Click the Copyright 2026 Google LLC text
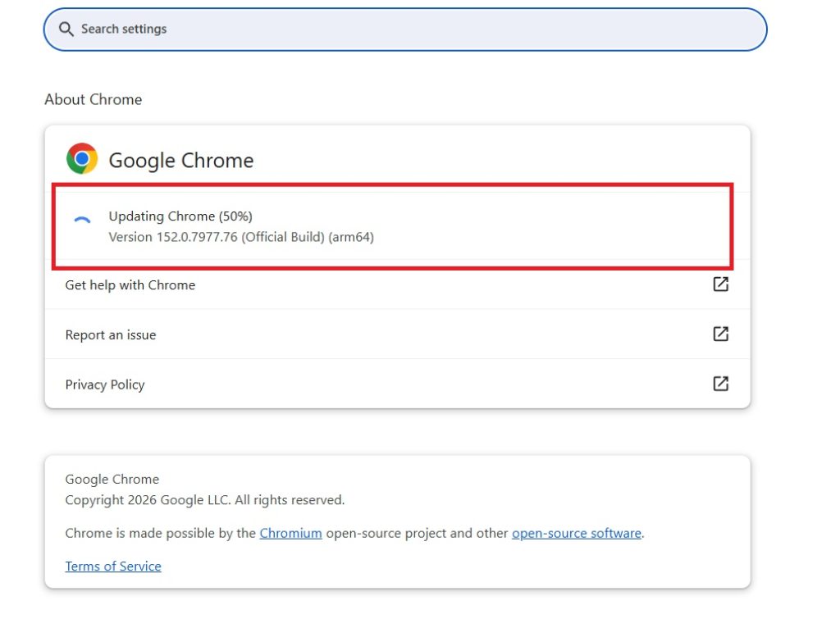The height and width of the screenshot is (628, 840). click(x=204, y=500)
